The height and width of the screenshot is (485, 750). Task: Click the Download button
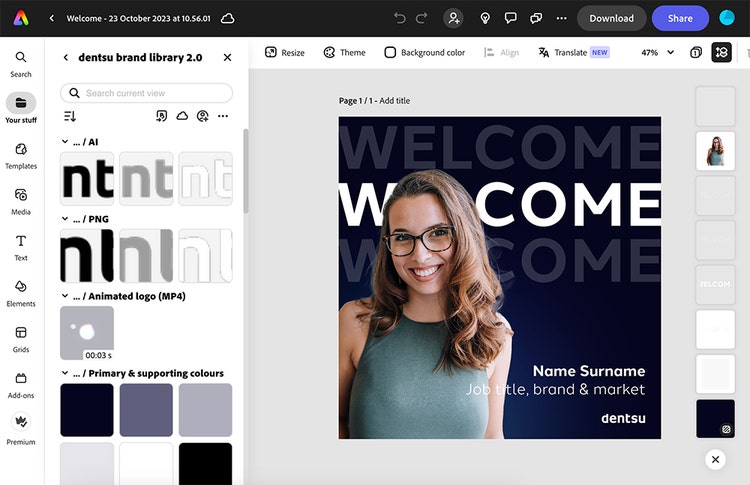tap(611, 18)
